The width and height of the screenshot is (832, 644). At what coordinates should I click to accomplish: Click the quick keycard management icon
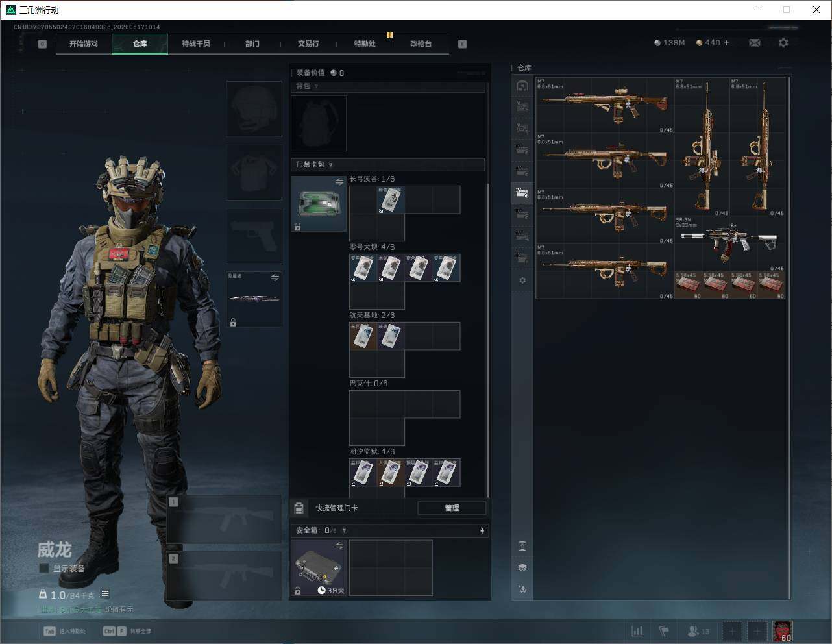tap(299, 508)
